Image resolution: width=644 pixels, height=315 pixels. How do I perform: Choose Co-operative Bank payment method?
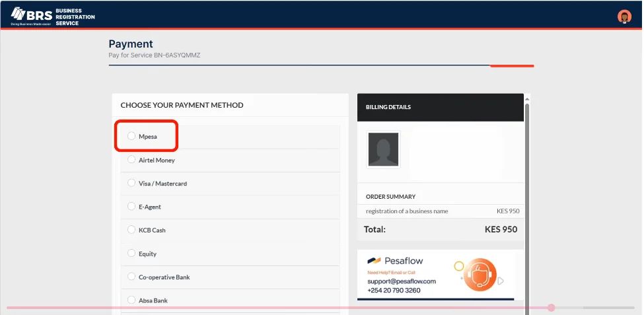click(x=131, y=277)
